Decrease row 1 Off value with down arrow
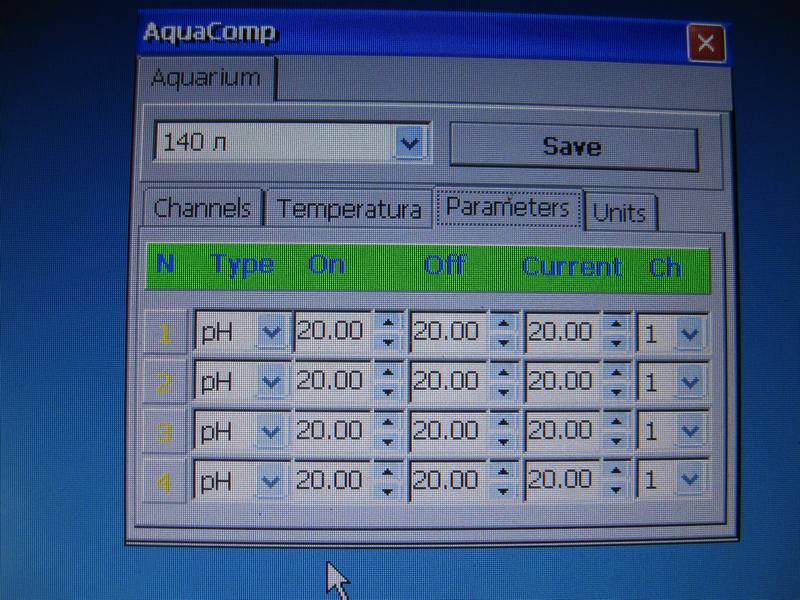The height and width of the screenshot is (600, 800). (505, 343)
